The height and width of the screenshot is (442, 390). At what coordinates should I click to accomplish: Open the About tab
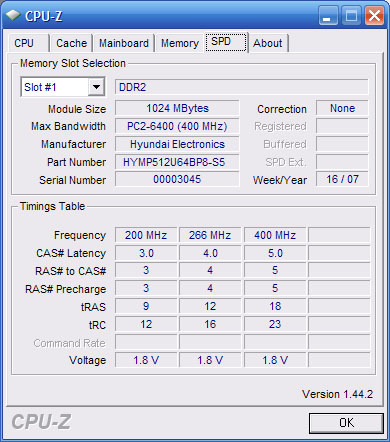tap(268, 43)
